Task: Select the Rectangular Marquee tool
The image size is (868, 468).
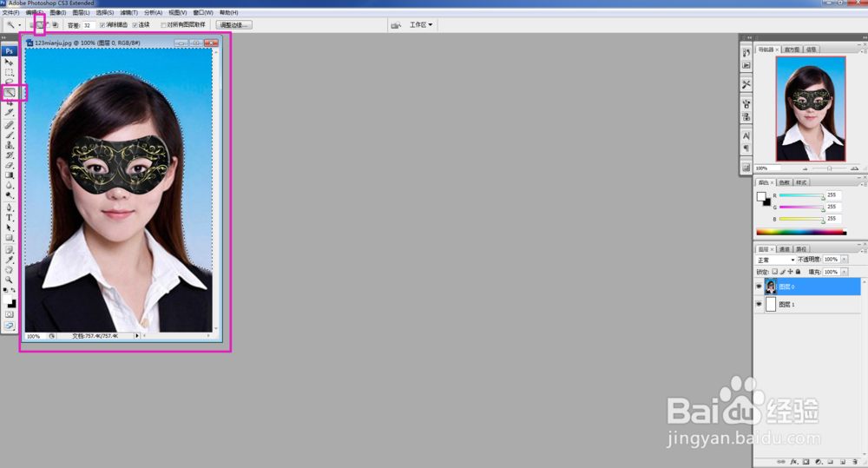Action: click(9, 73)
